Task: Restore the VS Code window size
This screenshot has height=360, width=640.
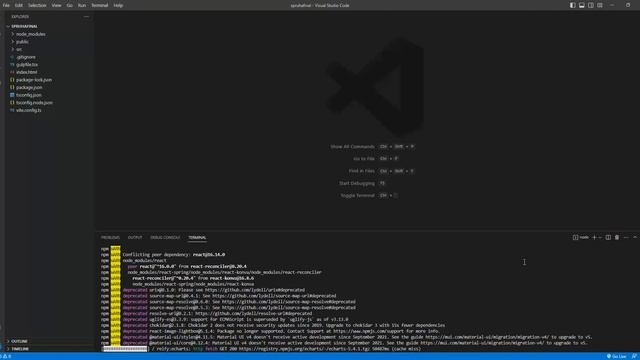Action: pyautogui.click(x=628, y=5)
